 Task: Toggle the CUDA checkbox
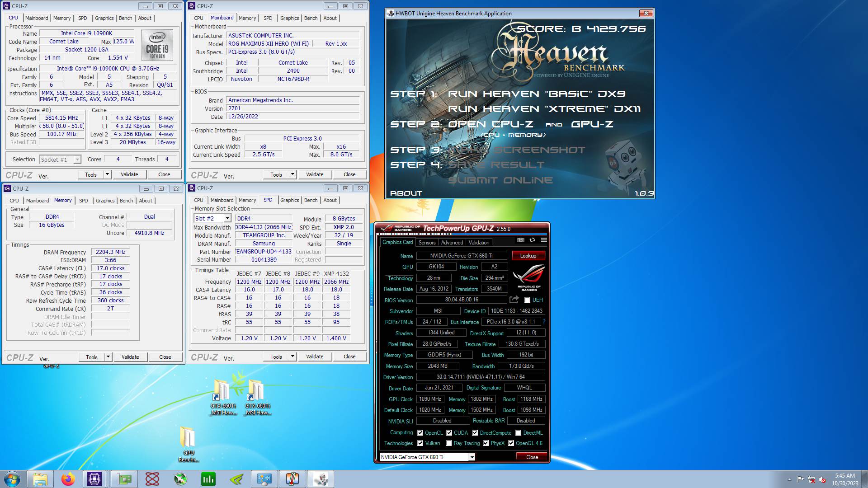point(449,432)
